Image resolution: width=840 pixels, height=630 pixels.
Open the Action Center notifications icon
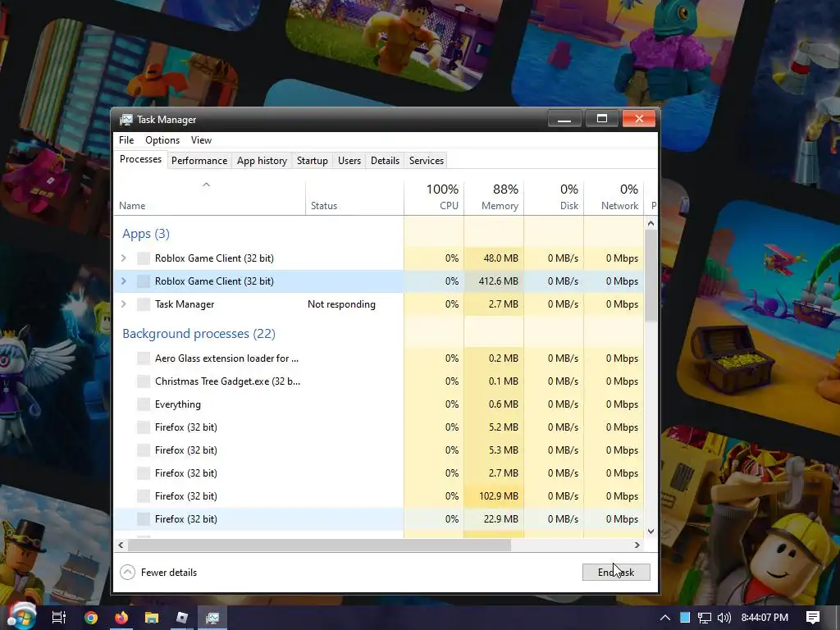(x=813, y=618)
